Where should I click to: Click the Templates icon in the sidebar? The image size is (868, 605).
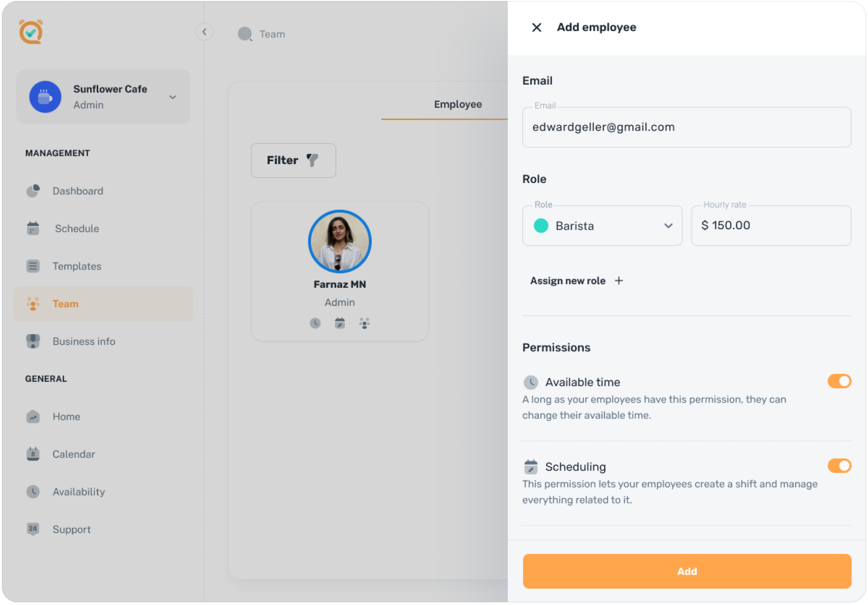pos(33,266)
